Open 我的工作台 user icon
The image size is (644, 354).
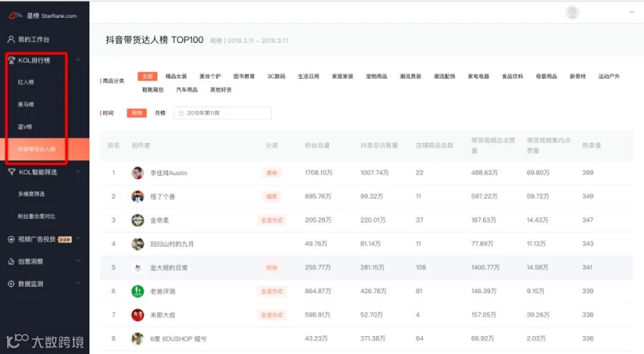click(x=11, y=39)
